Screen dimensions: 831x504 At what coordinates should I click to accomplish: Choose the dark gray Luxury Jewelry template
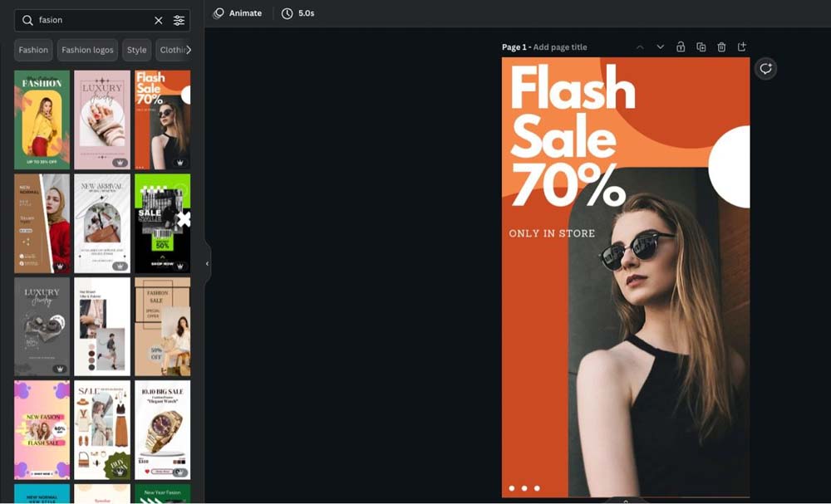pos(42,326)
